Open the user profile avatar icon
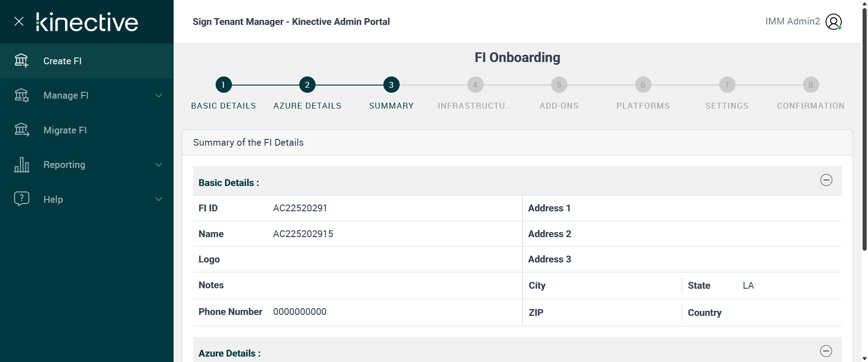The height and width of the screenshot is (362, 868). click(x=833, y=22)
